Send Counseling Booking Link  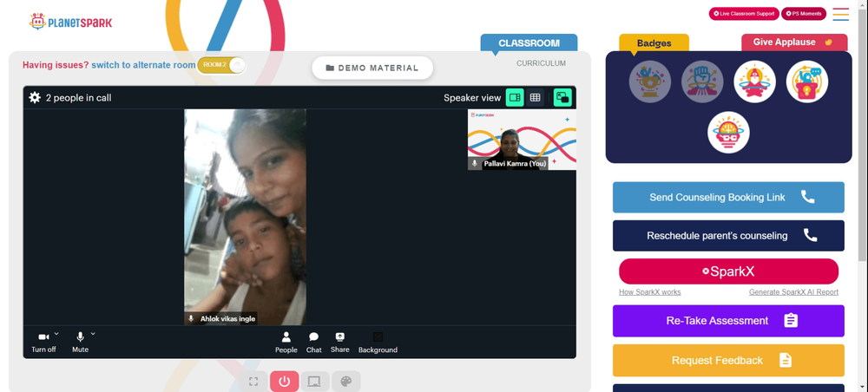728,198
